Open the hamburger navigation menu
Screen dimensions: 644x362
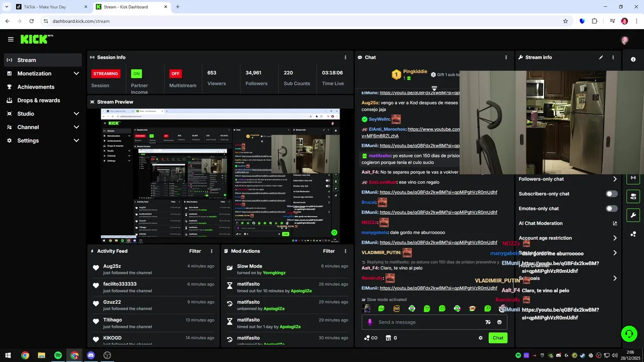point(11,39)
